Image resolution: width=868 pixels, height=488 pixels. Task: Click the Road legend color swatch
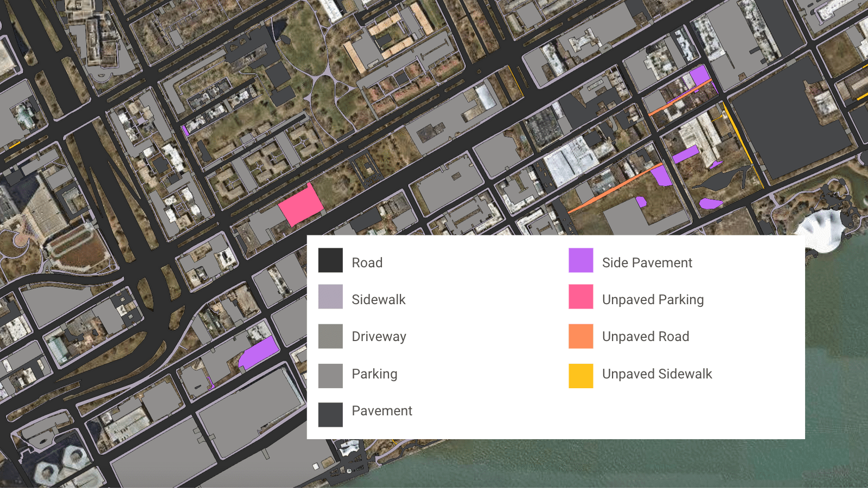(330, 260)
